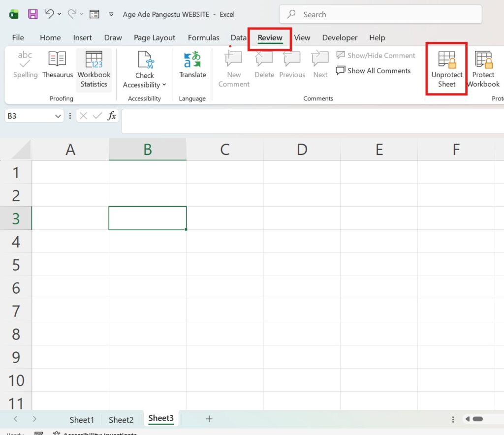Open the File tab
The height and width of the screenshot is (435, 504).
click(18, 37)
